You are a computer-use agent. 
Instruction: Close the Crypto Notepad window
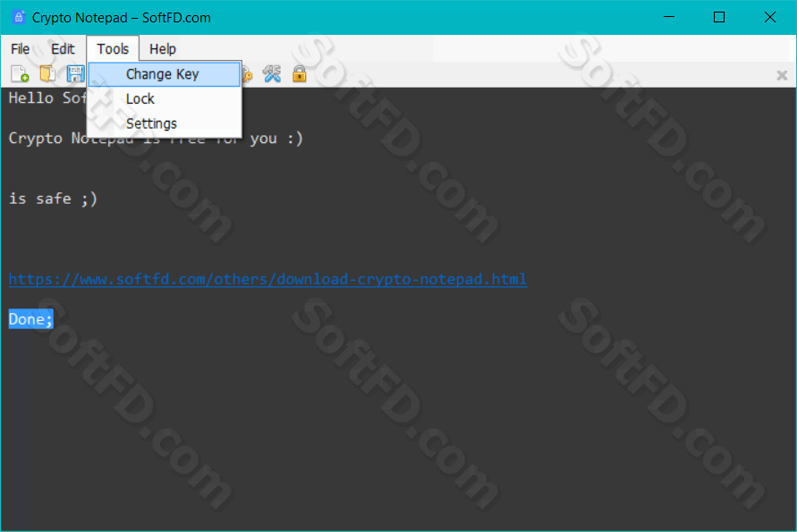point(769,17)
